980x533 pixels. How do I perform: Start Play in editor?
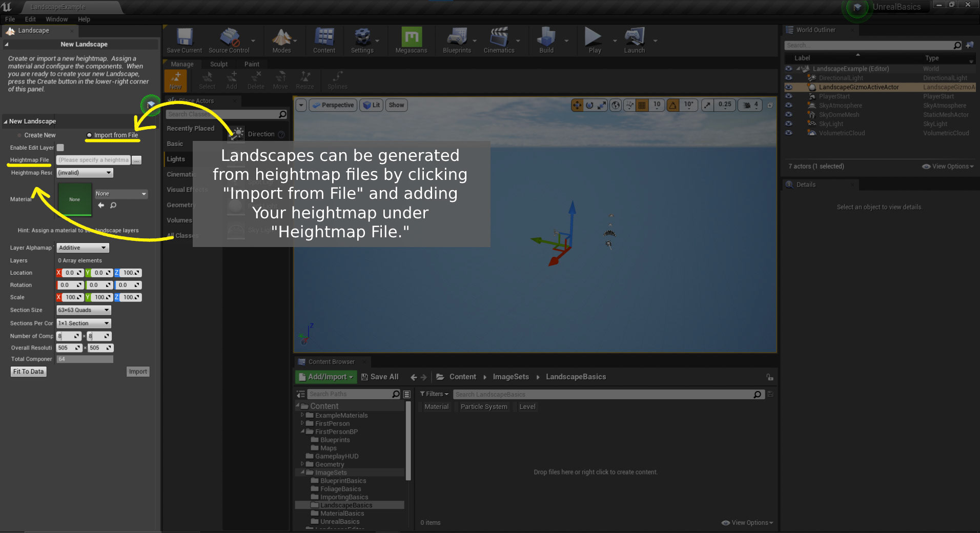click(595, 40)
